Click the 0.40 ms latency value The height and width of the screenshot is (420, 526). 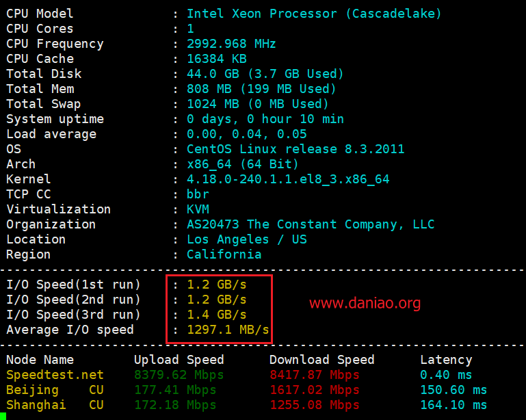pyautogui.click(x=446, y=375)
